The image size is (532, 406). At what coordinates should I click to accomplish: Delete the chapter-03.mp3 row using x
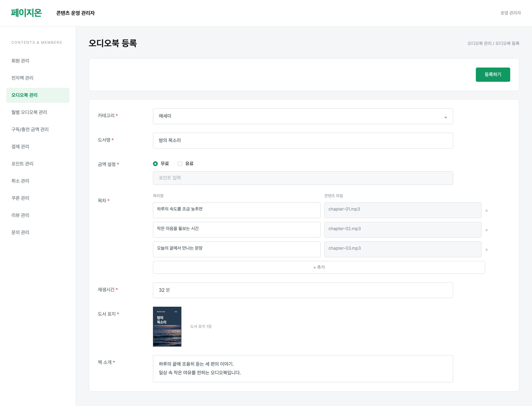click(x=486, y=250)
